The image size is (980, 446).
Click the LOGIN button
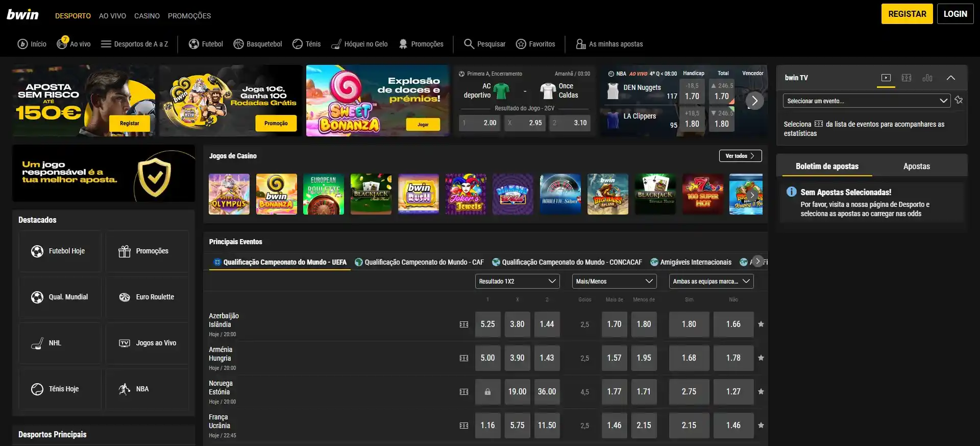tap(955, 14)
